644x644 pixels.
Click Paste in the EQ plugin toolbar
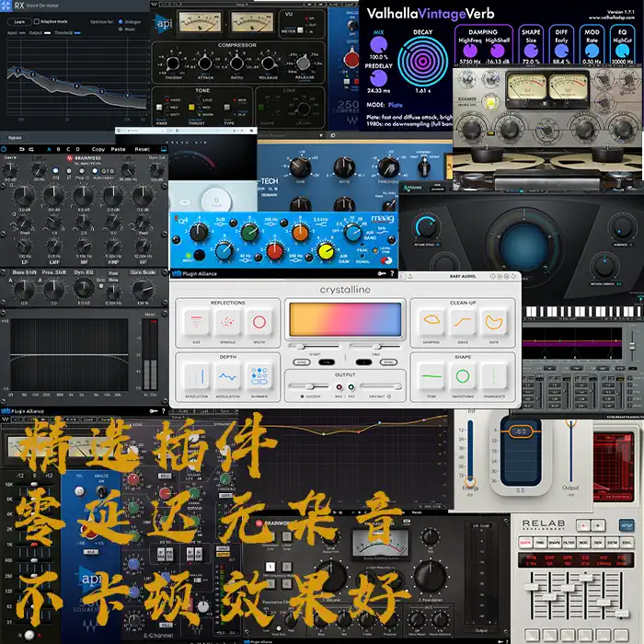tap(118, 149)
